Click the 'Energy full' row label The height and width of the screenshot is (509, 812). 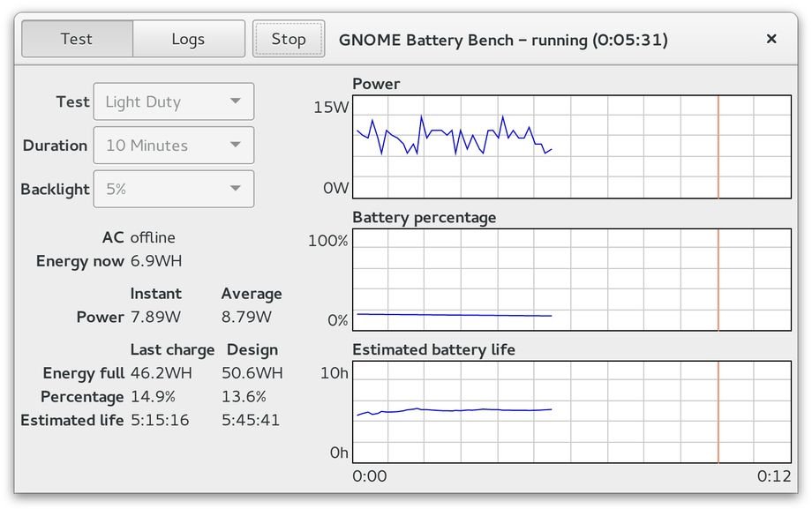[x=83, y=373]
